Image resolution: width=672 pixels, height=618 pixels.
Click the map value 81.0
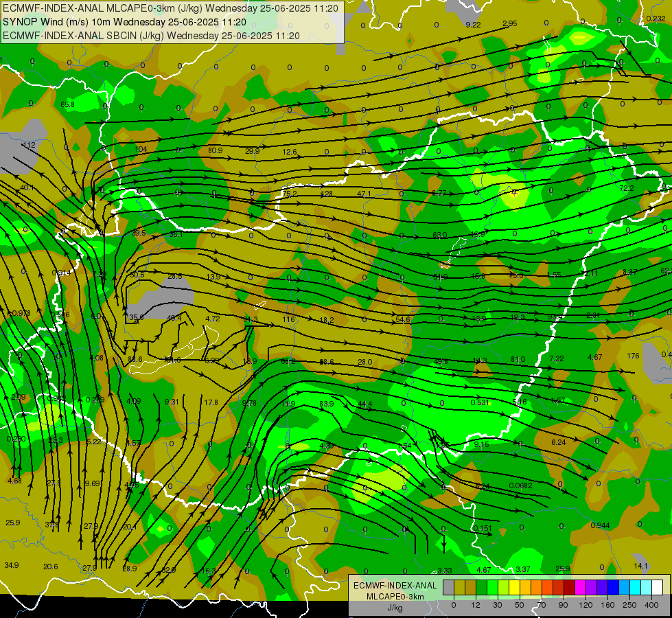pos(518,359)
